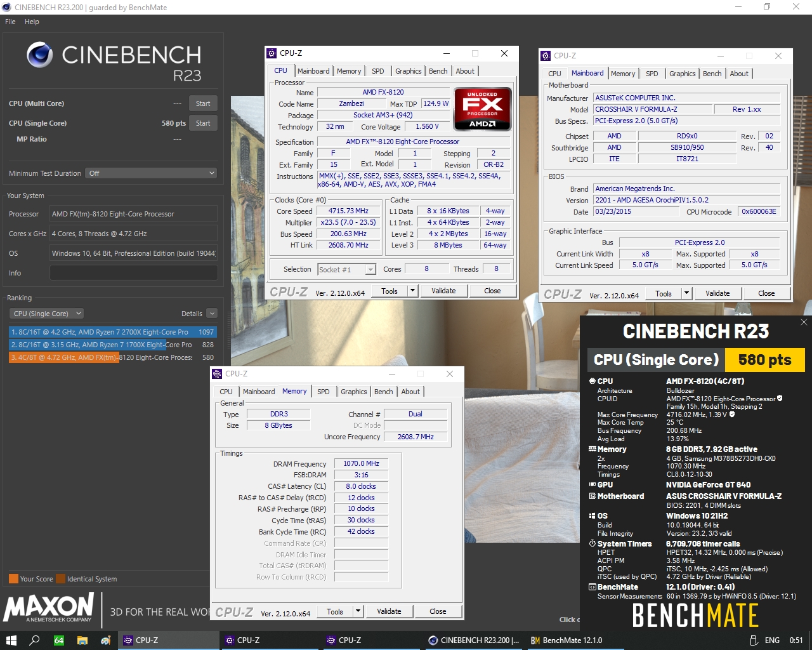Image resolution: width=812 pixels, height=650 pixels.
Task: Open Tools dropdown arrow in CPU window
Action: [412, 291]
